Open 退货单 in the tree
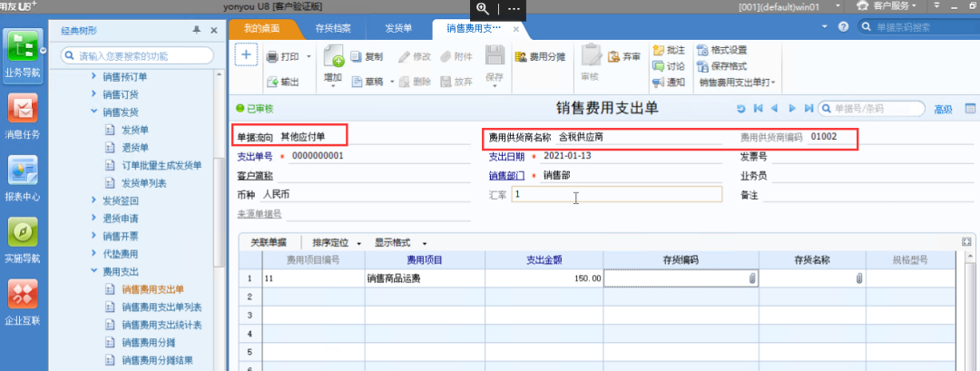This screenshot has width=980, height=371. (x=135, y=148)
